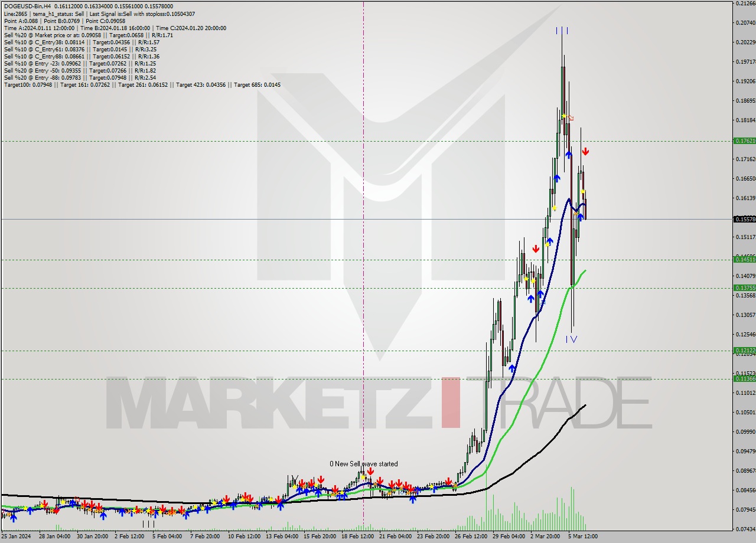Click the 'Sell %10 @ C_Entry88: 0.08661' line
Screen dimensions: 756x543
(82, 56)
